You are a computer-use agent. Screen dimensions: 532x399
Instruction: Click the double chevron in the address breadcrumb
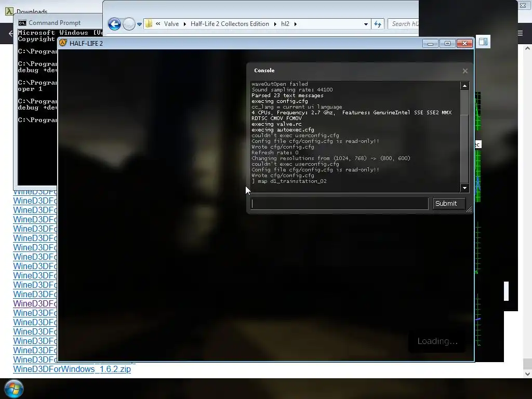point(158,24)
